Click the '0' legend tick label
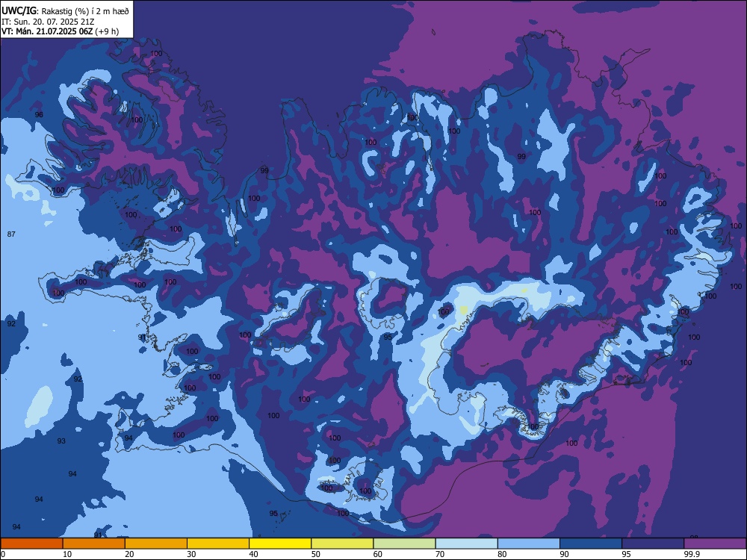Image resolution: width=747 pixels, height=560 pixels. 3,554
